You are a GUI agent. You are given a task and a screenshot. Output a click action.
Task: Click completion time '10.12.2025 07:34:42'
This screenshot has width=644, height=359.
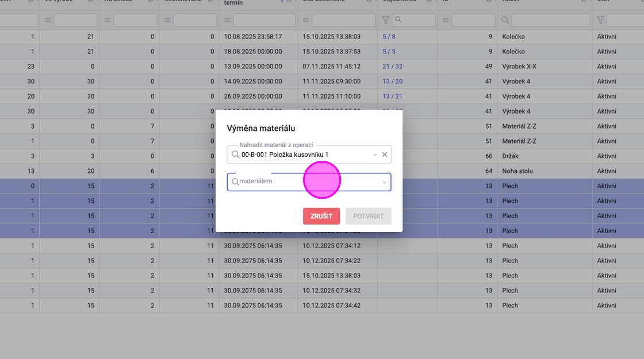(331, 306)
